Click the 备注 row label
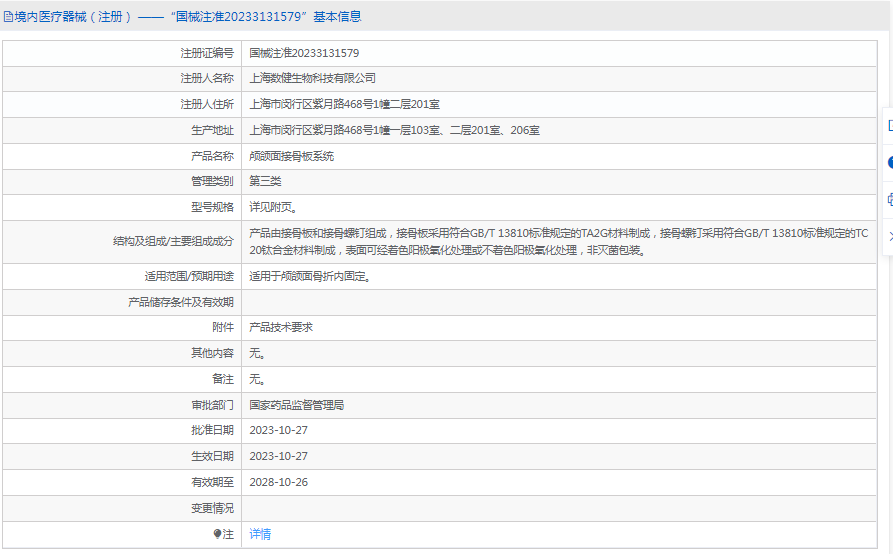Screen dimensions: 893x554 [223, 379]
